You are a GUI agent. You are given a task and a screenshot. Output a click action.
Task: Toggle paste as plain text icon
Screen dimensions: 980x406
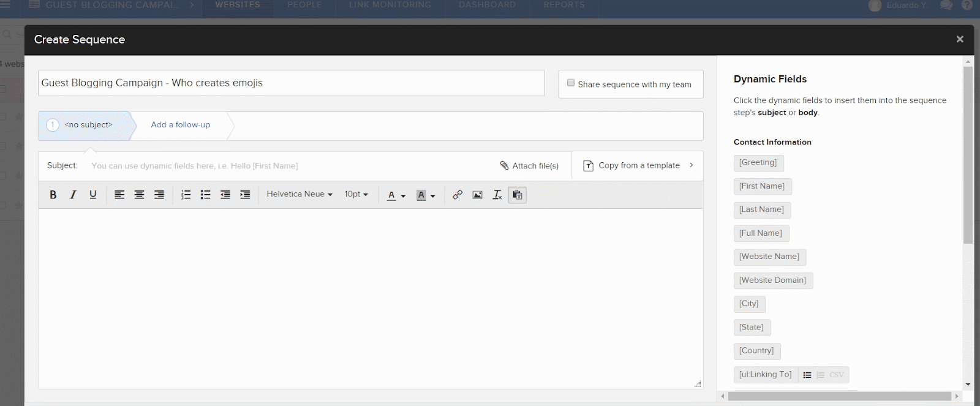coord(517,195)
